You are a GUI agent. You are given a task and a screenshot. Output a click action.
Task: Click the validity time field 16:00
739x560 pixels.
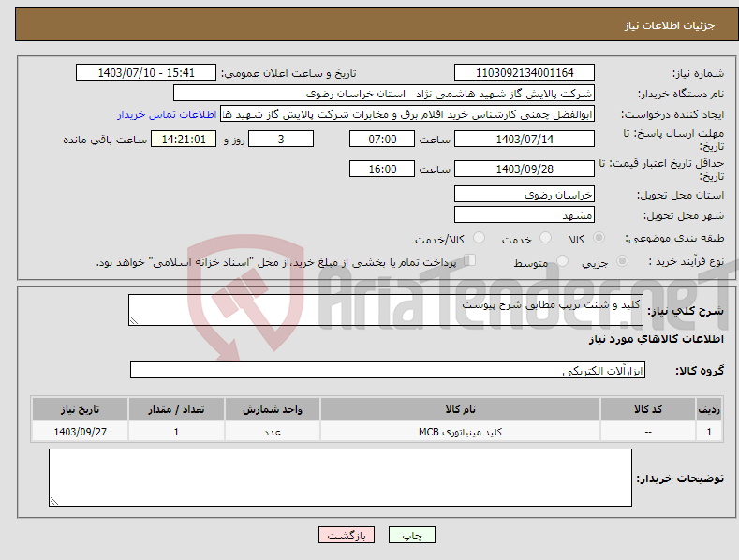pyautogui.click(x=382, y=169)
